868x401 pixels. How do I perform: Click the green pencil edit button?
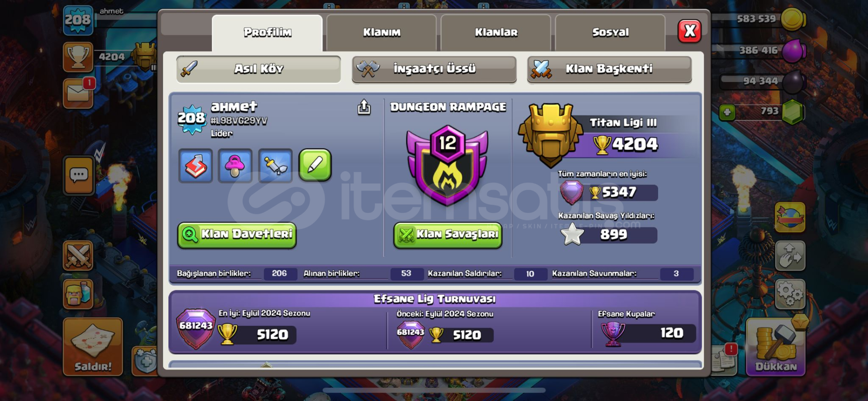(x=315, y=165)
